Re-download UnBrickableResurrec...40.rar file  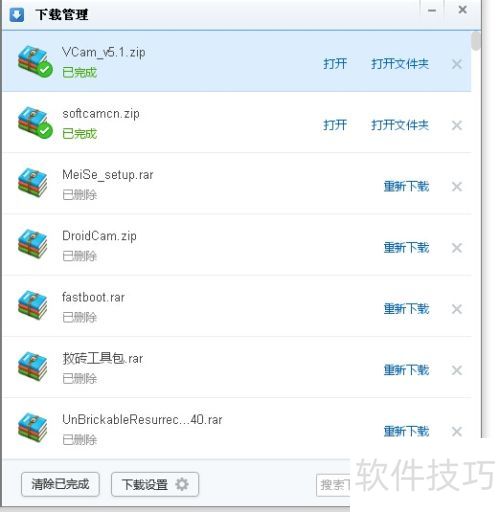[x=406, y=431]
